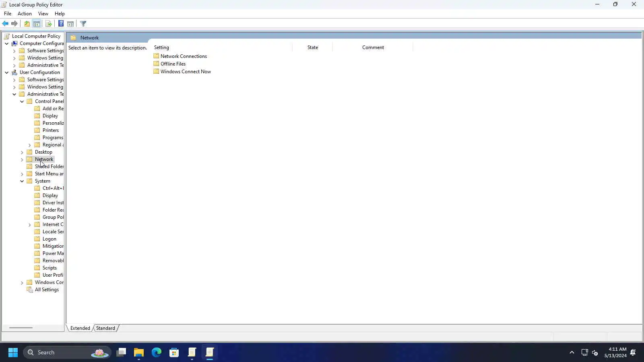Expand the Start Menu tree node
This screenshot has height=362, width=644.
click(x=22, y=174)
